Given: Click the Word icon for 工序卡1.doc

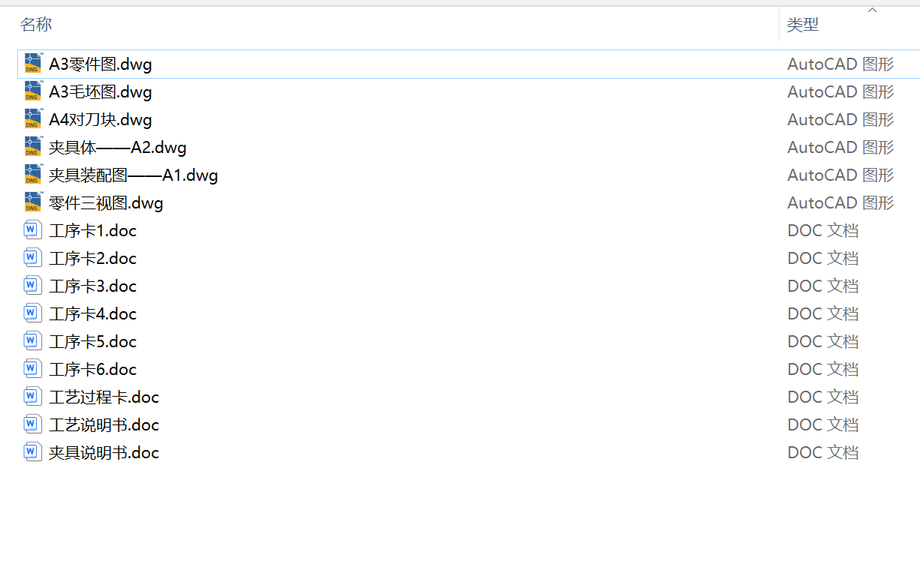Looking at the screenshot, I should tap(32, 230).
